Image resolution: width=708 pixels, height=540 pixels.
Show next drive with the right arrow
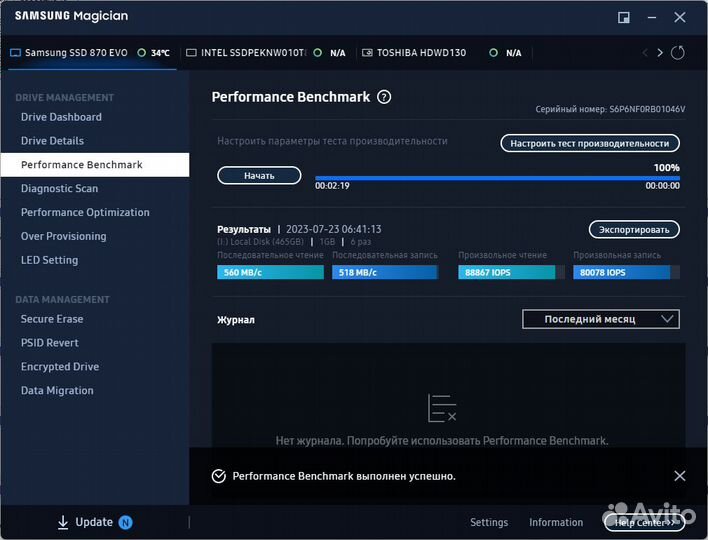tap(660, 53)
